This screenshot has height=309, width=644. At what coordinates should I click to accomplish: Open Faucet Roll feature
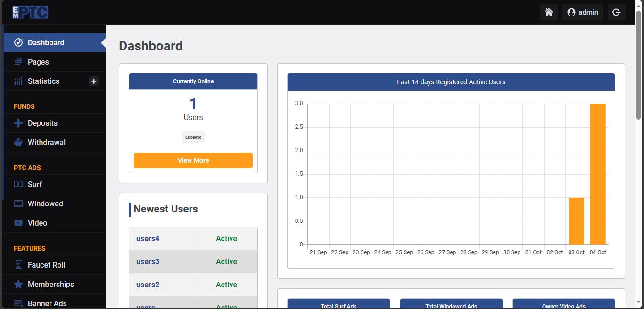tap(55, 265)
